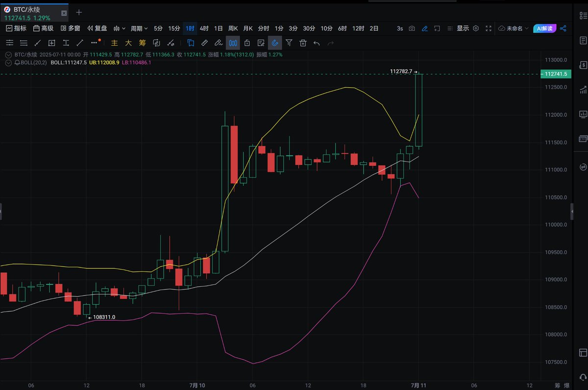588x390 pixels.
Task: Expand the 未命名 layout dropdown
Action: coord(514,28)
